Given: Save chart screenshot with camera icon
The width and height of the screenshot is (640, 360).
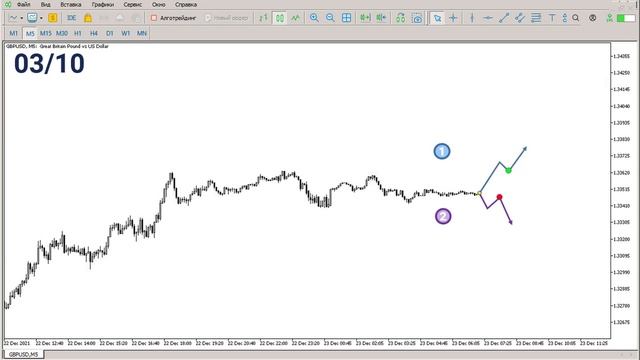Looking at the screenshot, I should pyautogui.click(x=417, y=18).
